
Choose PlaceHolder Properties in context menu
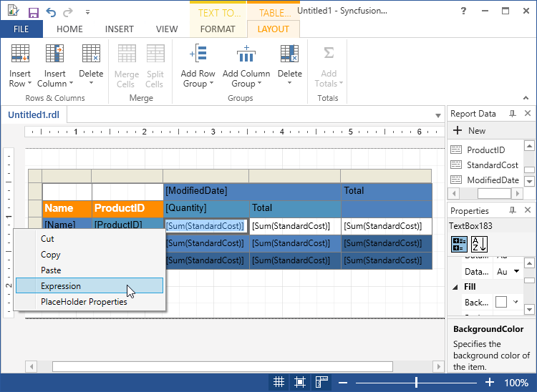pyautogui.click(x=84, y=302)
